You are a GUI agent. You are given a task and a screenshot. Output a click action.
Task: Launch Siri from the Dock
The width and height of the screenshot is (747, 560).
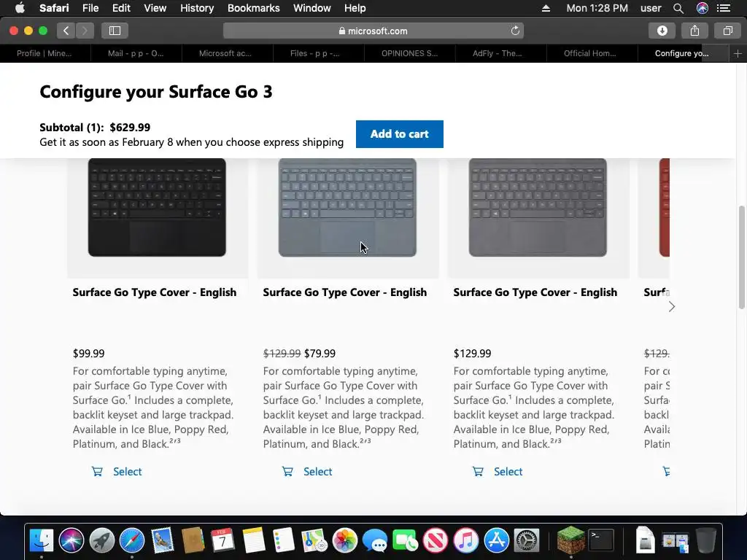pos(71,540)
